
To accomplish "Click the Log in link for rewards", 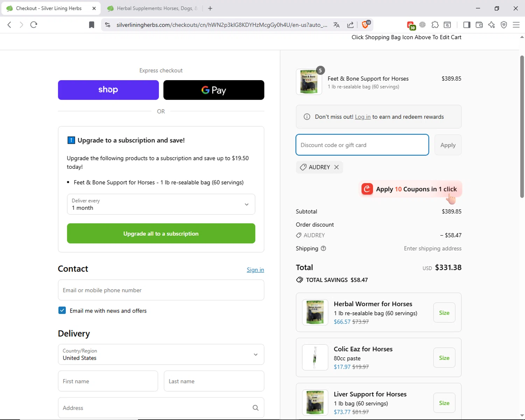I will click(x=363, y=117).
